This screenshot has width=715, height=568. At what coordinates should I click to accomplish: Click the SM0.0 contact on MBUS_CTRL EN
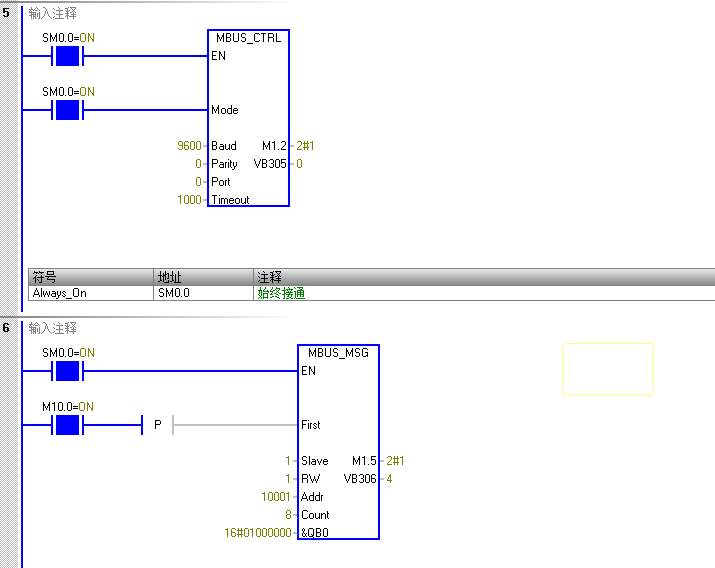coord(67,56)
